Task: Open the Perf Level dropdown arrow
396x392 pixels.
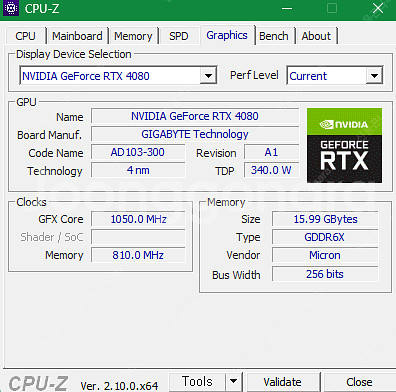Action: click(374, 76)
